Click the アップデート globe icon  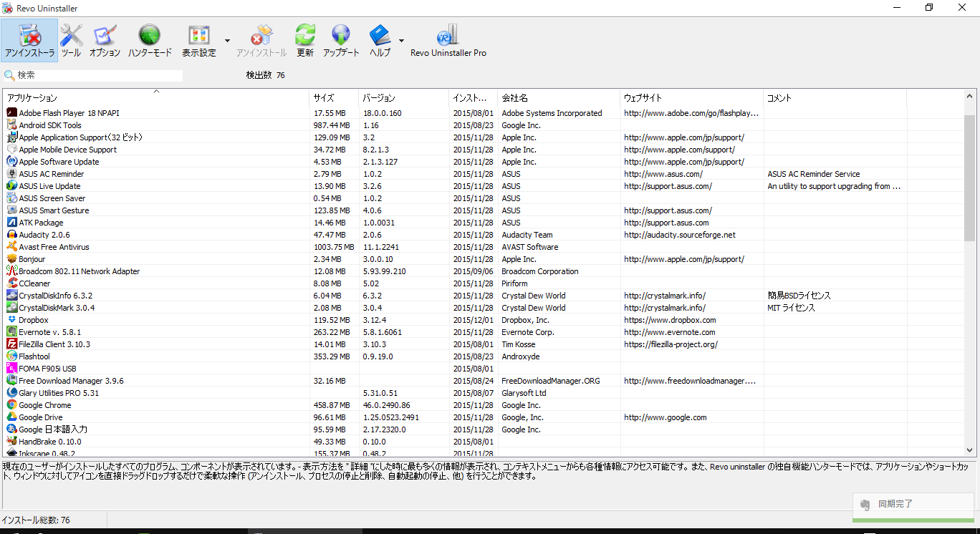point(341,40)
